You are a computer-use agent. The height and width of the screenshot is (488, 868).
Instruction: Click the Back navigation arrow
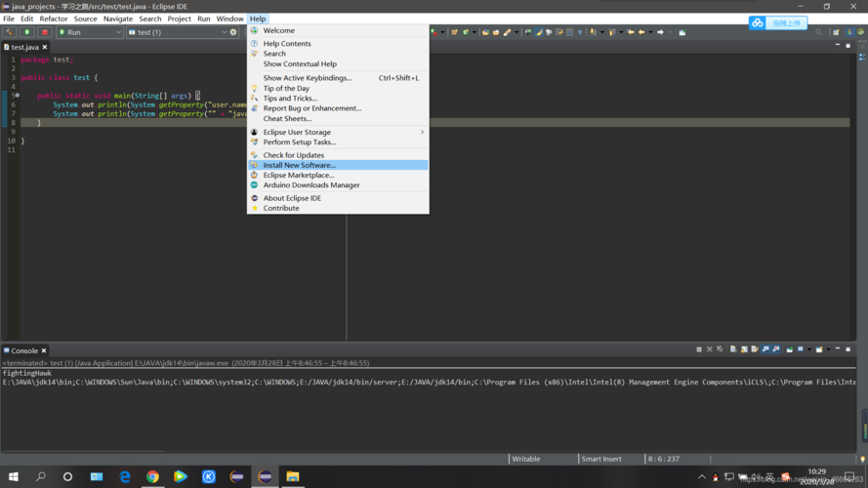pos(641,32)
